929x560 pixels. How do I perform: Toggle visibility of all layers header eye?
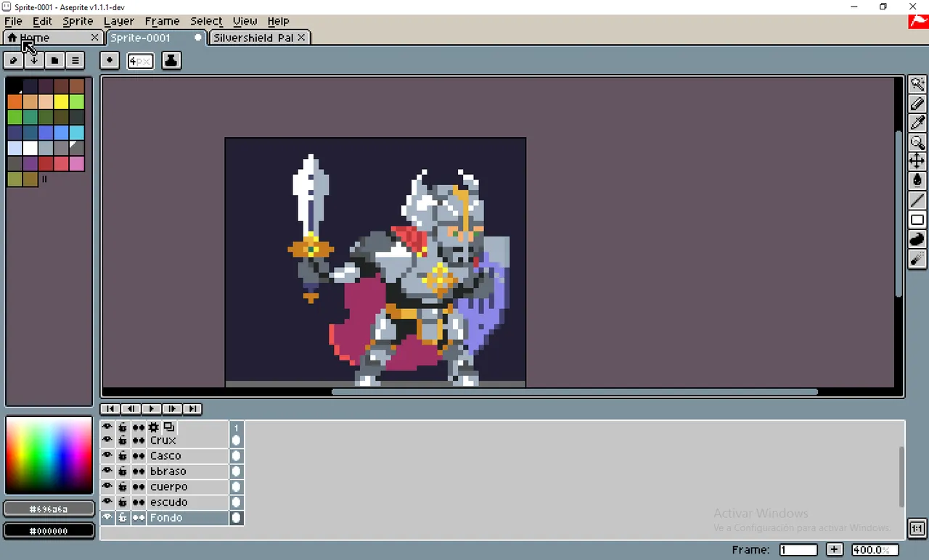pyautogui.click(x=107, y=427)
